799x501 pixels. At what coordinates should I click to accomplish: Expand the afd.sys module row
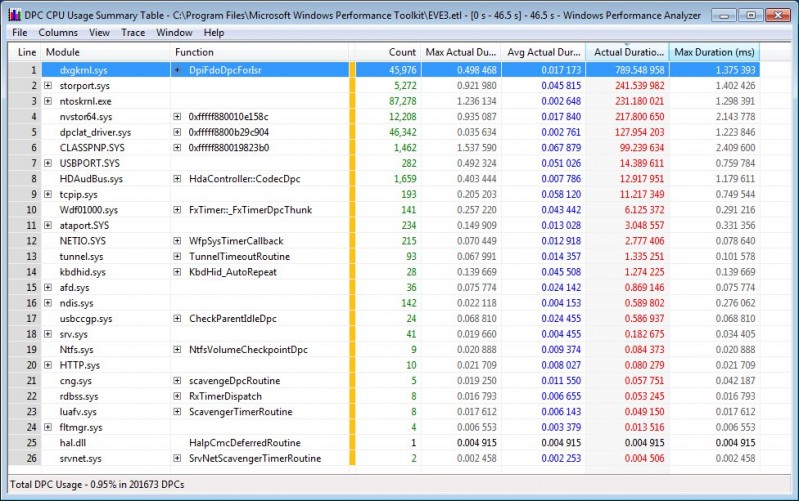pos(48,287)
